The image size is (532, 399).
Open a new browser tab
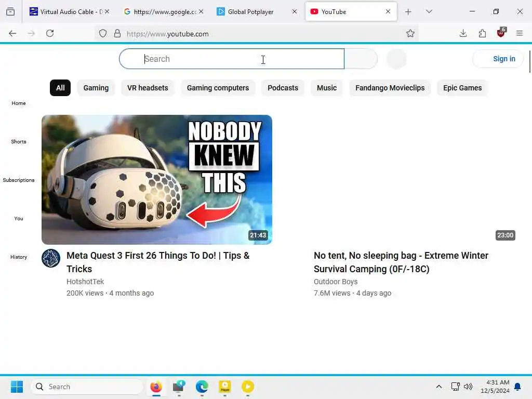click(408, 12)
